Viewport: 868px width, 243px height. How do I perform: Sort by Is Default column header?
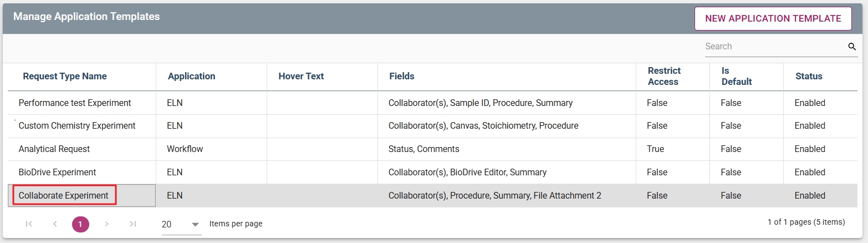pos(737,76)
